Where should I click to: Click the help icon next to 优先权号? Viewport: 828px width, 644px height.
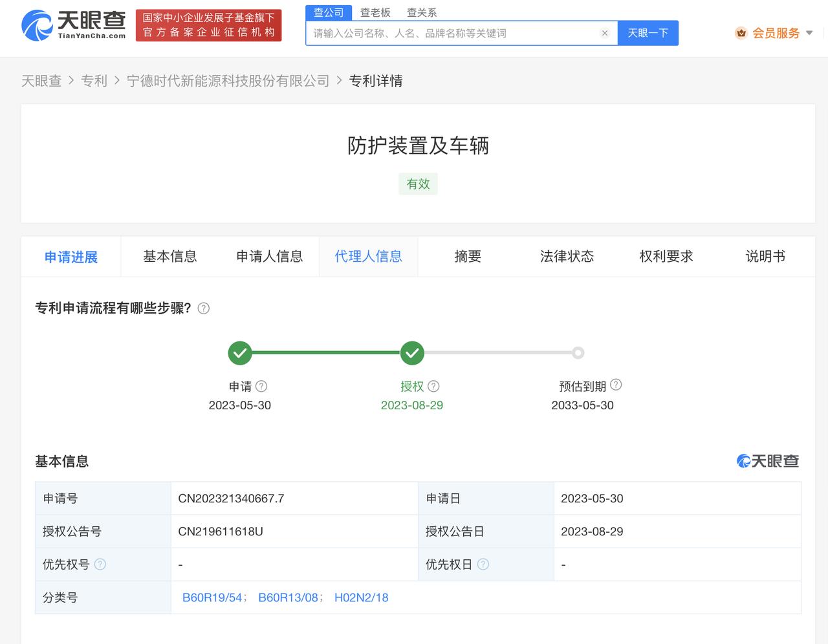click(100, 564)
